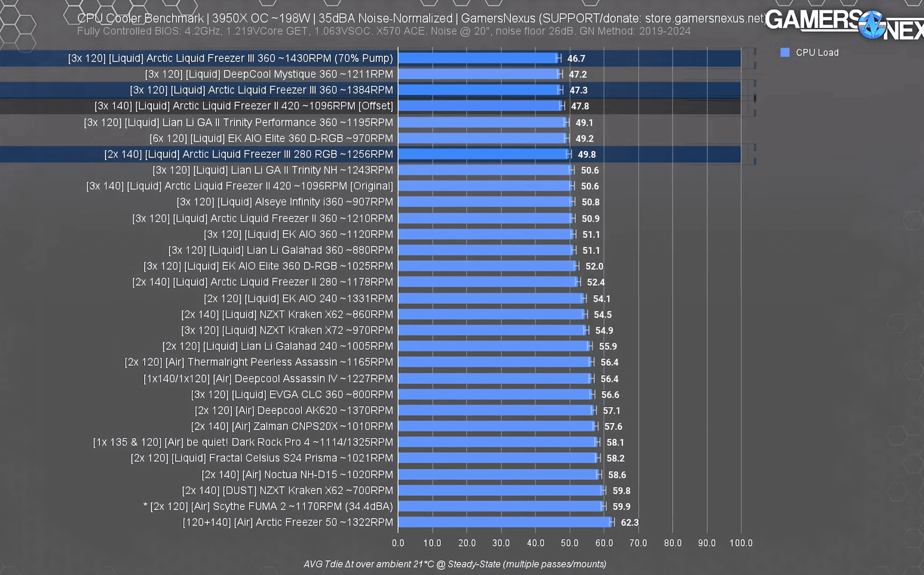Select the NZXT Kraken X72 ~970RPM label
Screen dimensions: 924x575
point(287,331)
